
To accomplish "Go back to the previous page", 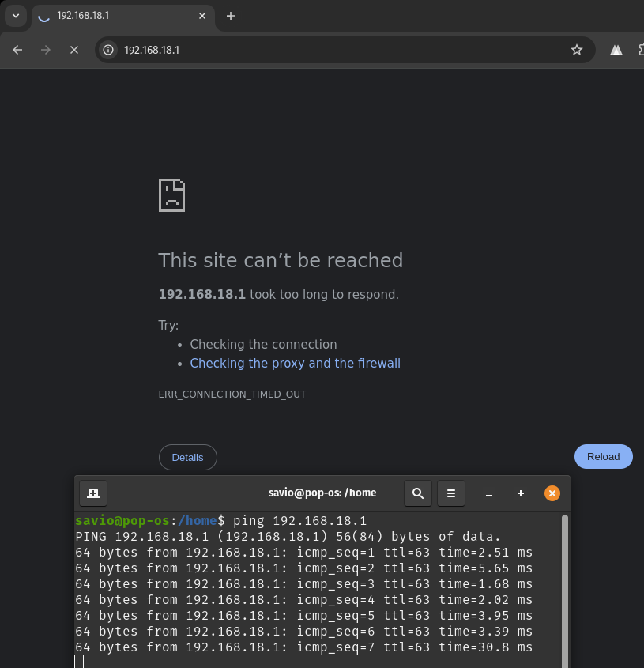I will (17, 50).
